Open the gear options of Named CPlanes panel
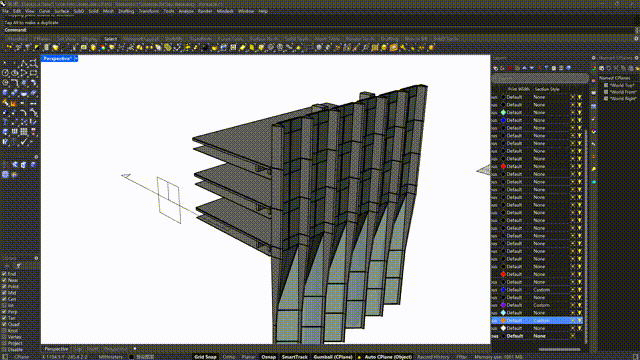The height and width of the screenshot is (360, 640). click(636, 58)
